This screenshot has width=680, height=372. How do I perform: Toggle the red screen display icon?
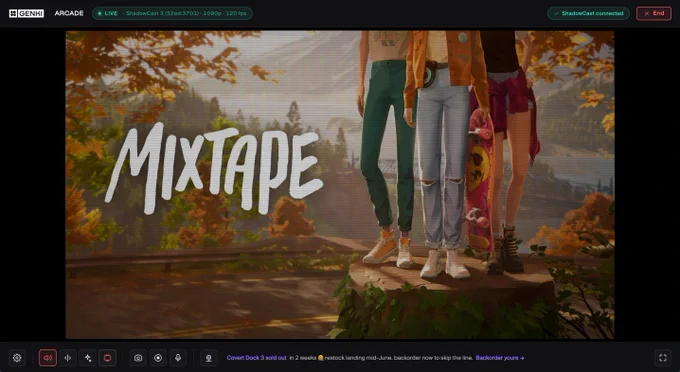[108, 358]
